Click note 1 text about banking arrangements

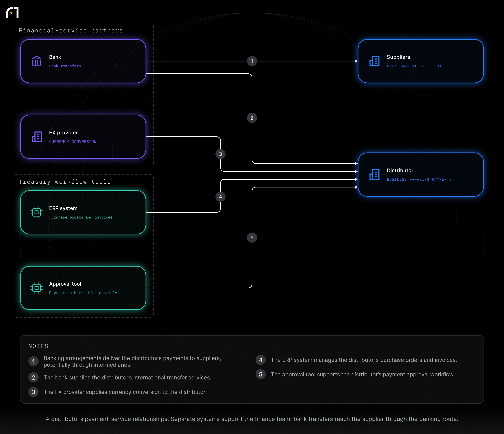click(132, 362)
